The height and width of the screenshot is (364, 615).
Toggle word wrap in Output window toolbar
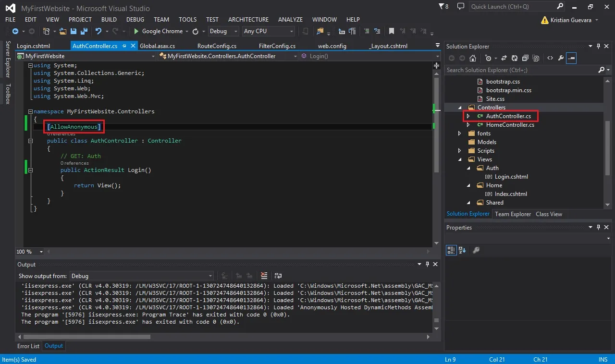[x=278, y=276]
